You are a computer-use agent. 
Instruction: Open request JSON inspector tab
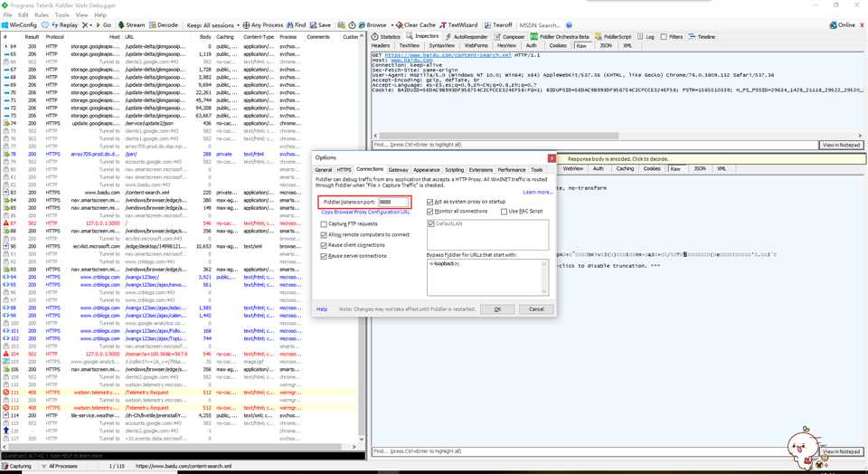pos(606,45)
